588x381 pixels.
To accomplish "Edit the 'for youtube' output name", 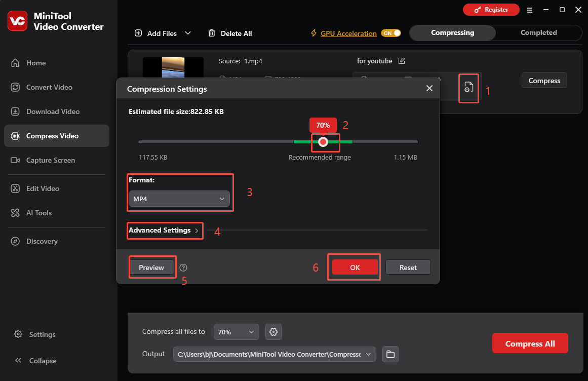I will click(x=402, y=61).
